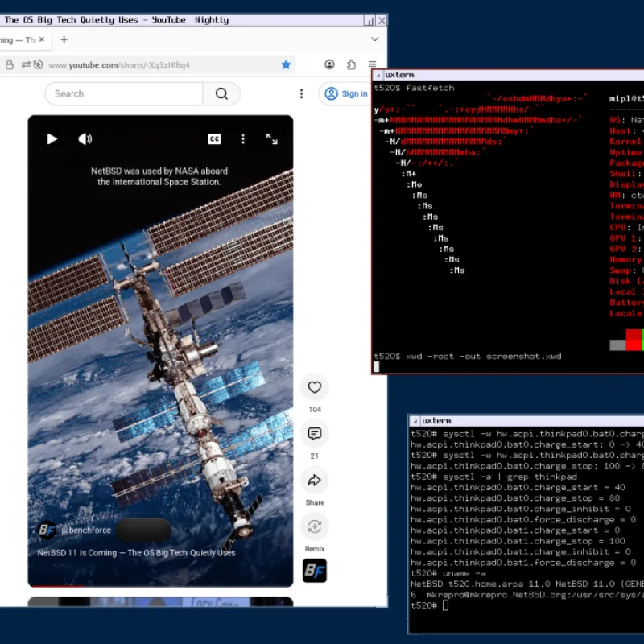Open a new browser tab
644x644 pixels.
[64, 39]
